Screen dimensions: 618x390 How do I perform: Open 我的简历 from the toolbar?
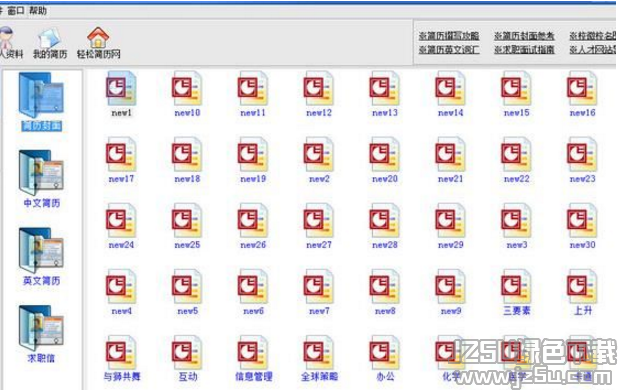50,44
